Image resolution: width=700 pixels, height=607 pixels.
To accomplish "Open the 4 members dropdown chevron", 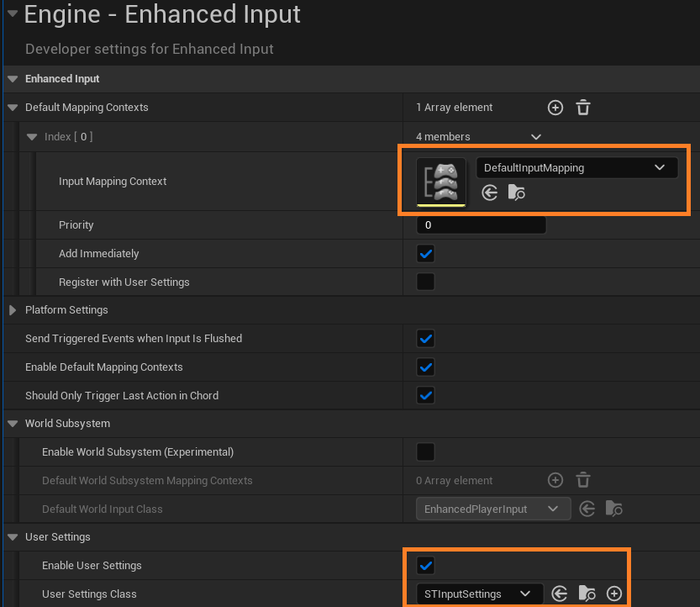I will click(x=536, y=137).
